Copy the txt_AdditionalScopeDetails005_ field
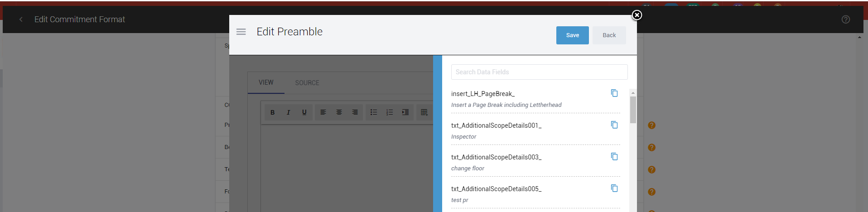Viewport: 868px width, 212px height. pos(614,188)
